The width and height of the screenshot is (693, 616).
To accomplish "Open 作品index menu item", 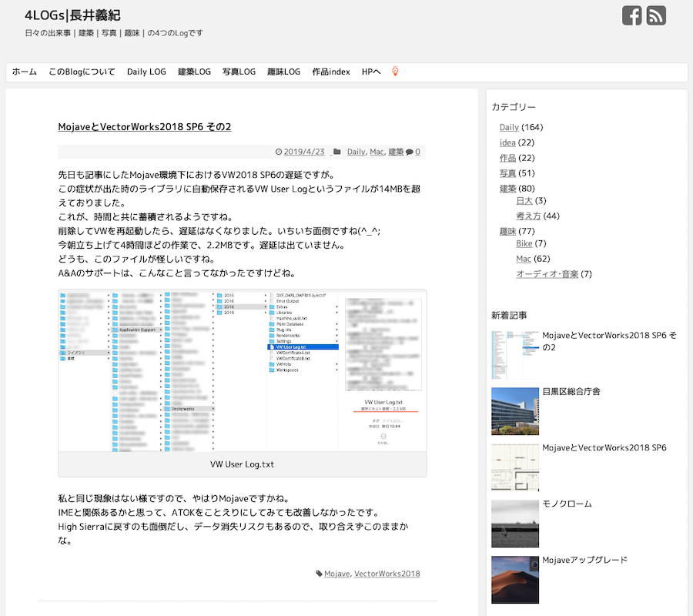I will pyautogui.click(x=330, y=72).
